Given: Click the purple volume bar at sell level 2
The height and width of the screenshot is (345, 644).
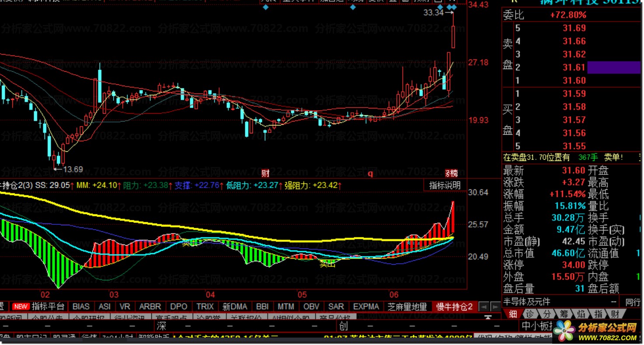Looking at the screenshot, I should click(x=614, y=67).
